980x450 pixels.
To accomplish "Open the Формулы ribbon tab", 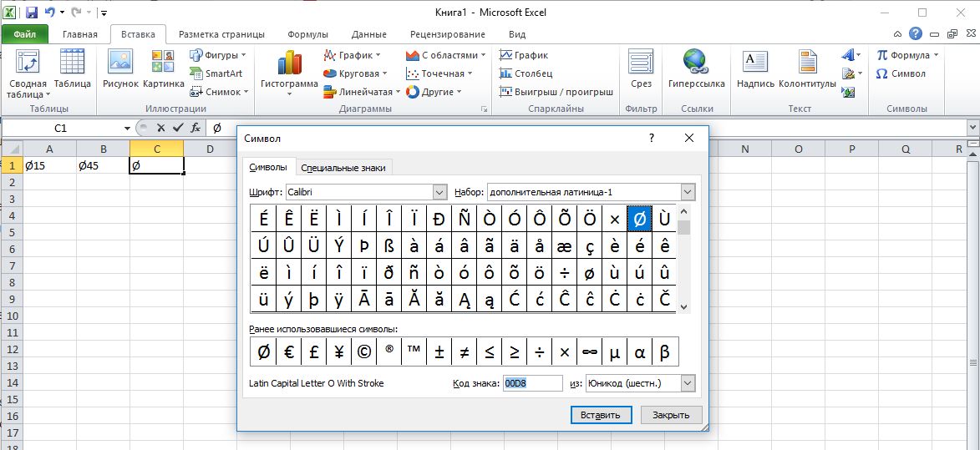I will click(x=307, y=34).
